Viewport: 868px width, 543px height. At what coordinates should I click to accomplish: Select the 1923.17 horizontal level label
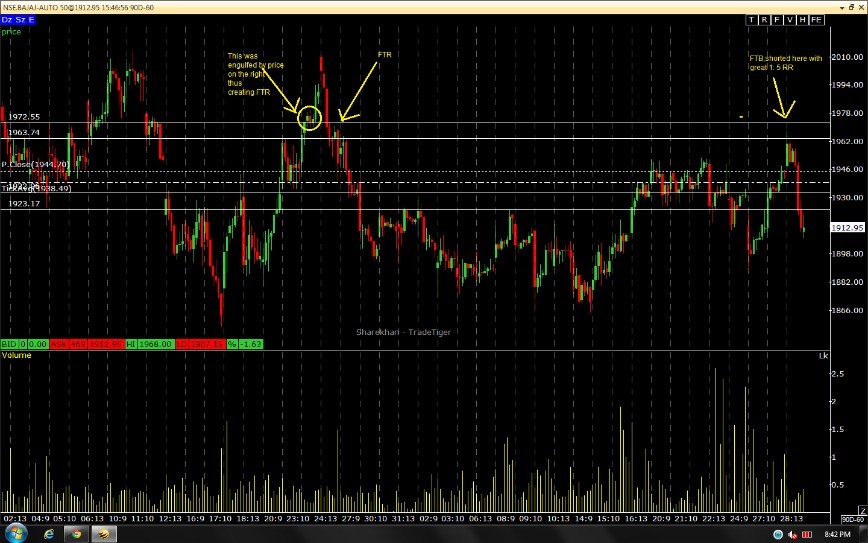(x=24, y=204)
